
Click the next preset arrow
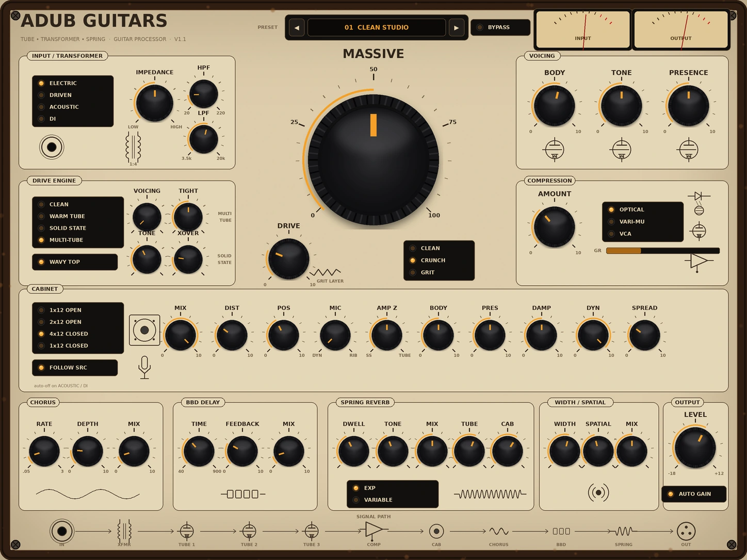(456, 27)
